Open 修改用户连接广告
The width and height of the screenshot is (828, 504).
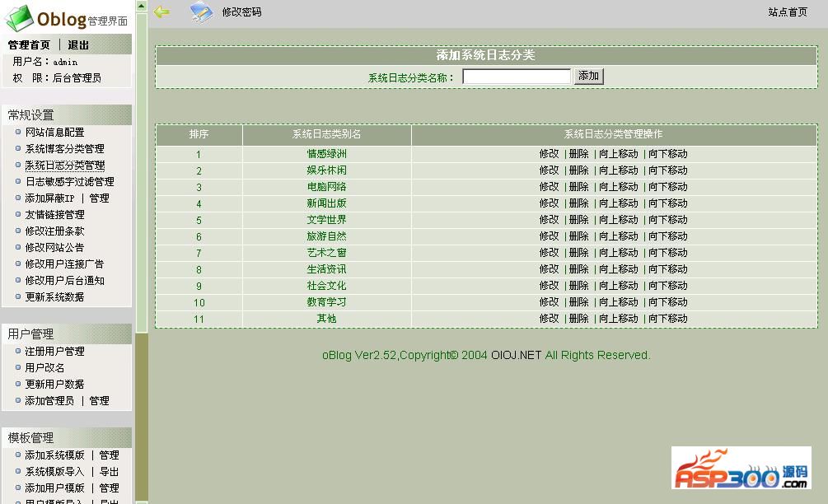click(x=64, y=264)
